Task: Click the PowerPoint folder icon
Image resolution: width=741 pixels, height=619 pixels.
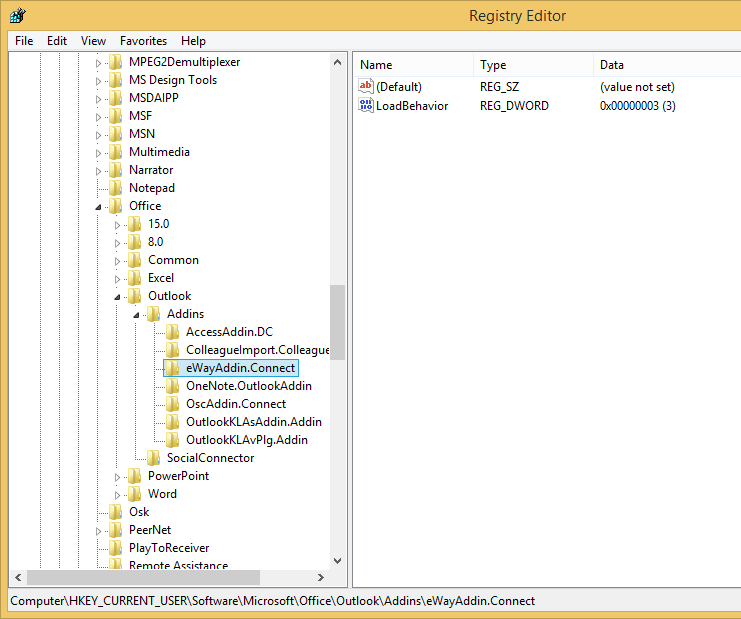Action: [x=135, y=476]
